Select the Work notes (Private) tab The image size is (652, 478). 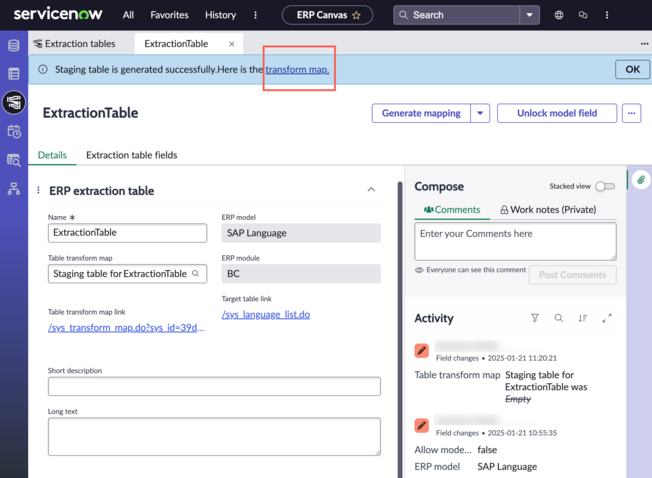548,209
